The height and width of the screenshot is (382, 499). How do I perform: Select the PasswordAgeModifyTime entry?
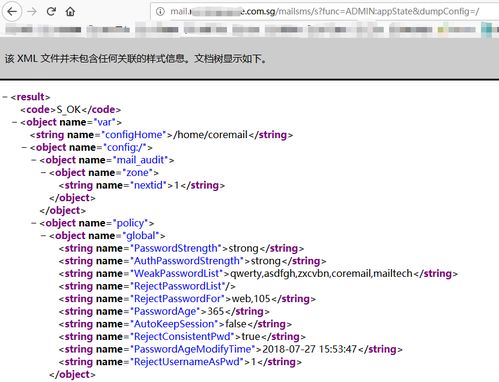click(231, 349)
